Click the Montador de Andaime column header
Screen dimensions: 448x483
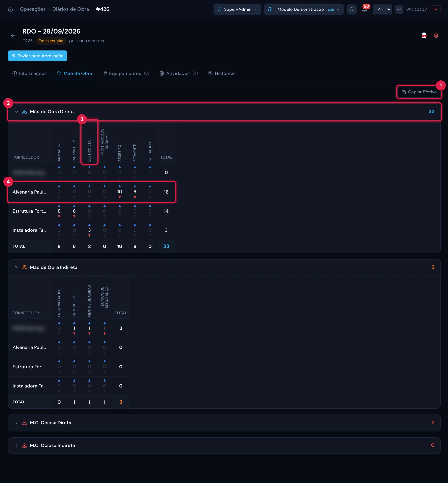[x=104, y=141]
